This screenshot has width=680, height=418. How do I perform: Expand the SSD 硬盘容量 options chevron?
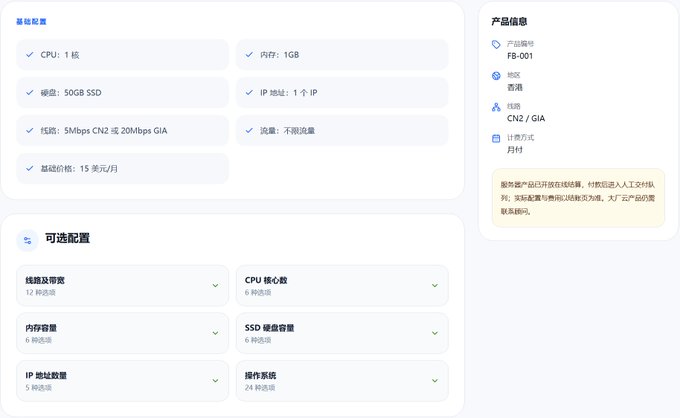point(435,333)
